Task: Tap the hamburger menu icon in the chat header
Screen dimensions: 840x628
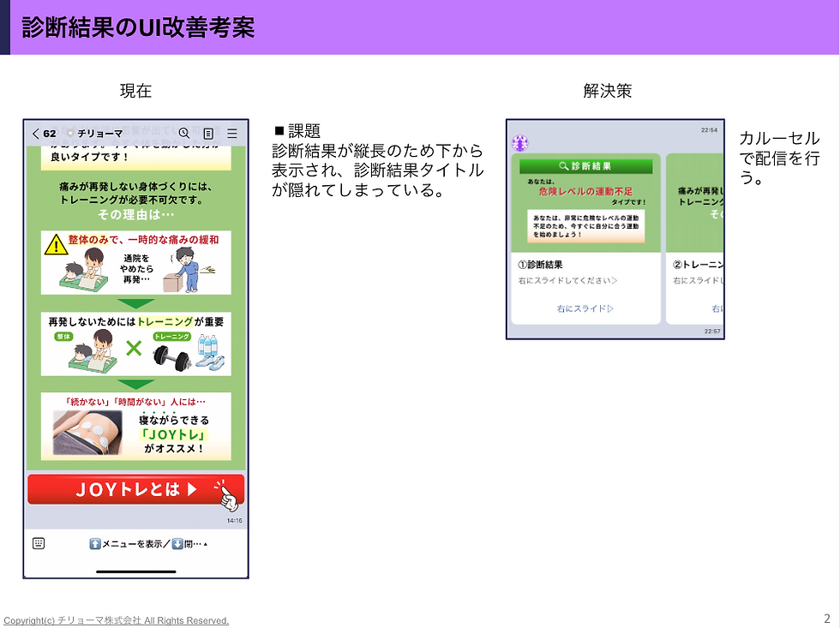Action: tap(231, 133)
